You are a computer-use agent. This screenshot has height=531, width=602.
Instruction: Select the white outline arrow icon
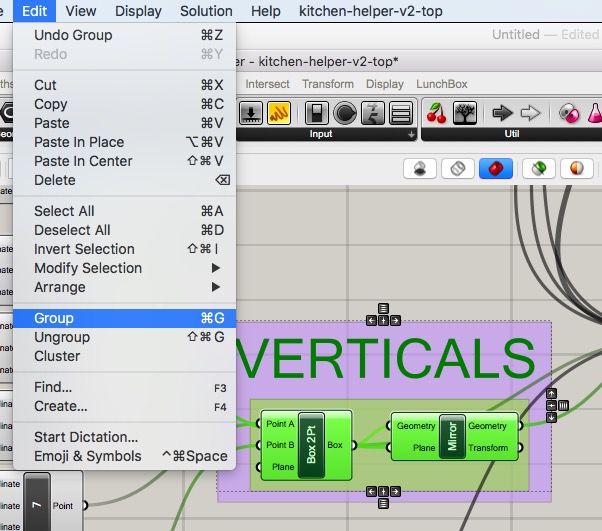point(530,113)
